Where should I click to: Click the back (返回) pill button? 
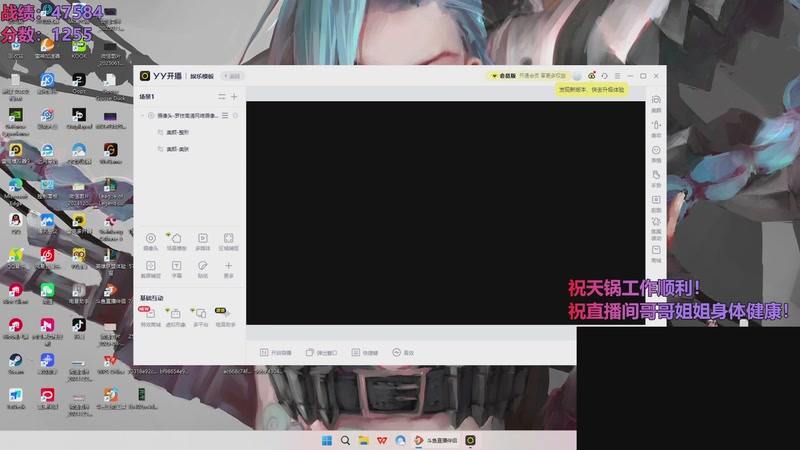click(x=233, y=76)
